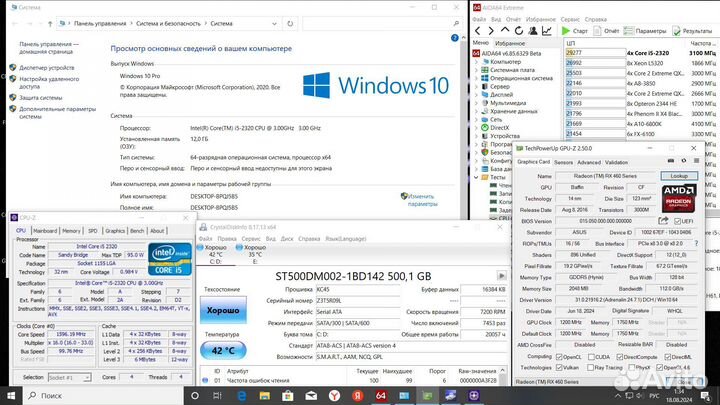Expand Системная плата node in AIDA64 tree

(x=477, y=70)
